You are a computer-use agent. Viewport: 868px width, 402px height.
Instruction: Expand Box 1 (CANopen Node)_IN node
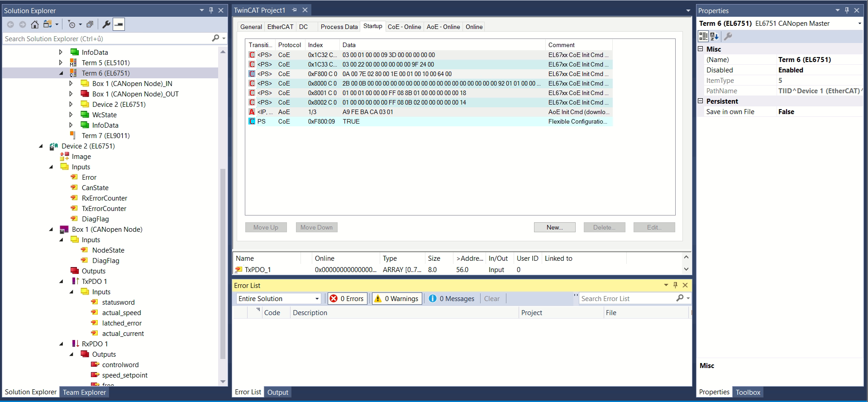[x=71, y=84]
